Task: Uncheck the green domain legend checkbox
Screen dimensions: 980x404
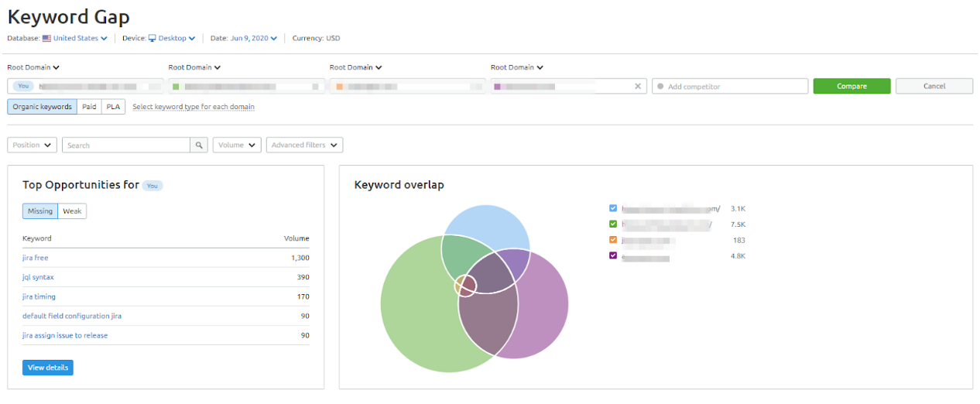Action: tap(613, 224)
